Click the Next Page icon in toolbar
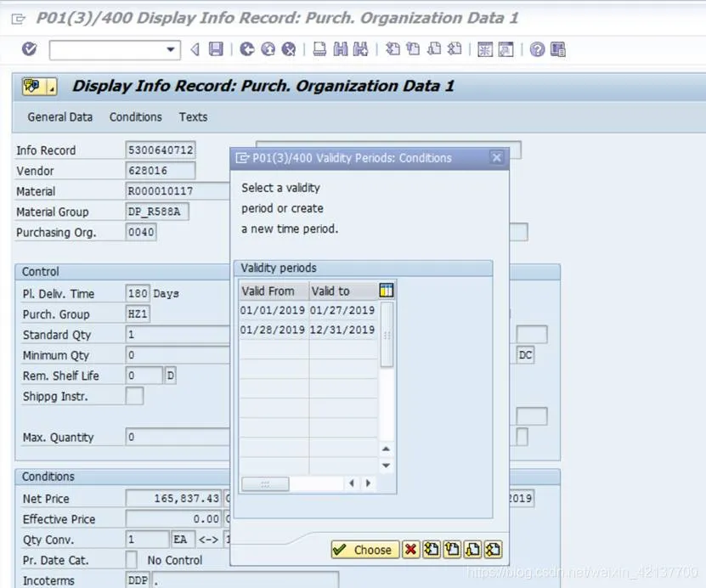Image resolution: width=706 pixels, height=588 pixels. pos(433,49)
